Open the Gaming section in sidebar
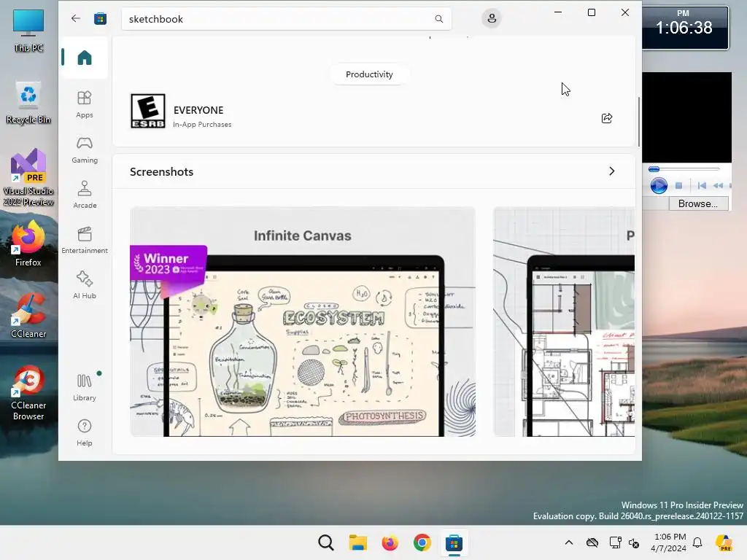Screen dimensions: 747x560 coord(85,149)
